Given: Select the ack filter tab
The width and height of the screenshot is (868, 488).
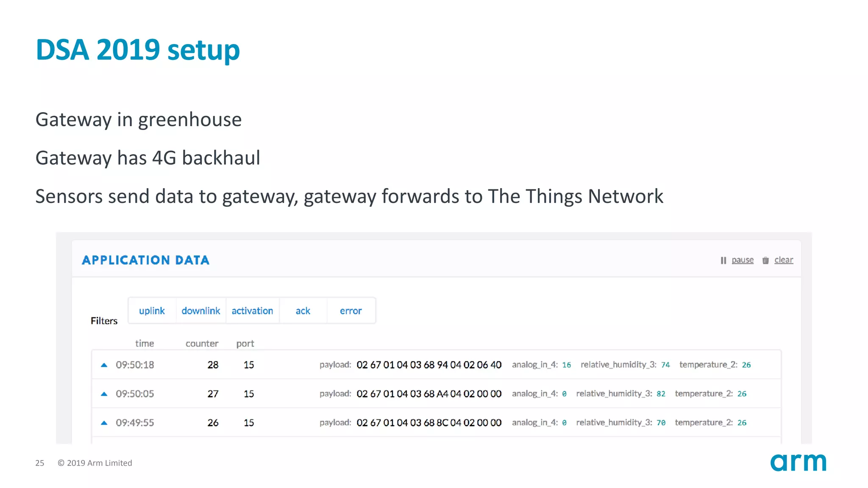Looking at the screenshot, I should click(303, 311).
